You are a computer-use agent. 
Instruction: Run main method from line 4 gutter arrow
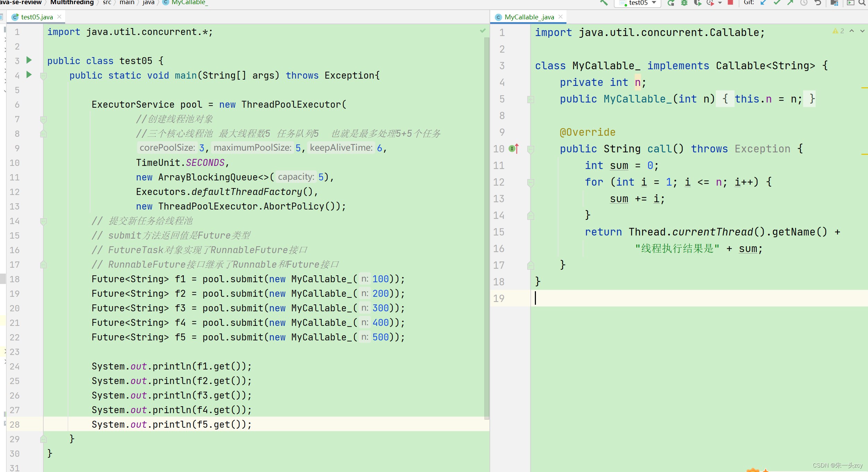(x=29, y=75)
